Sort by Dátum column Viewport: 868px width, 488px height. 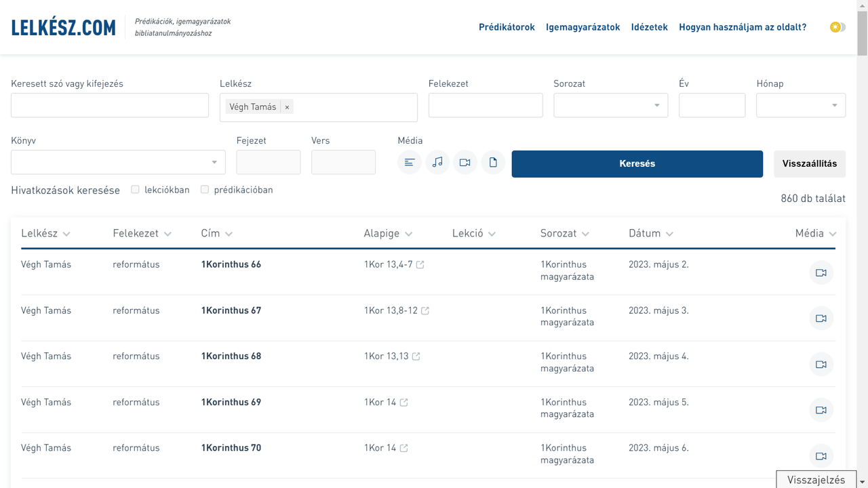[x=651, y=233]
